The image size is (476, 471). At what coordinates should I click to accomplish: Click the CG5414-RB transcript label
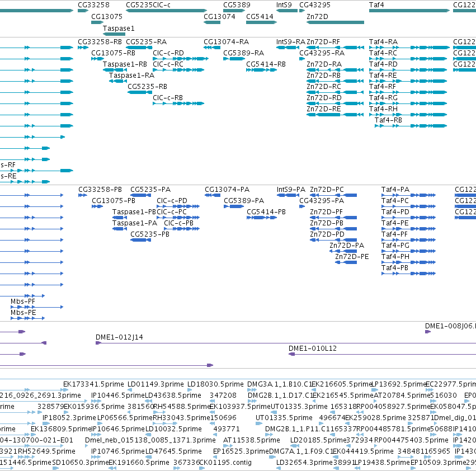click(x=266, y=64)
